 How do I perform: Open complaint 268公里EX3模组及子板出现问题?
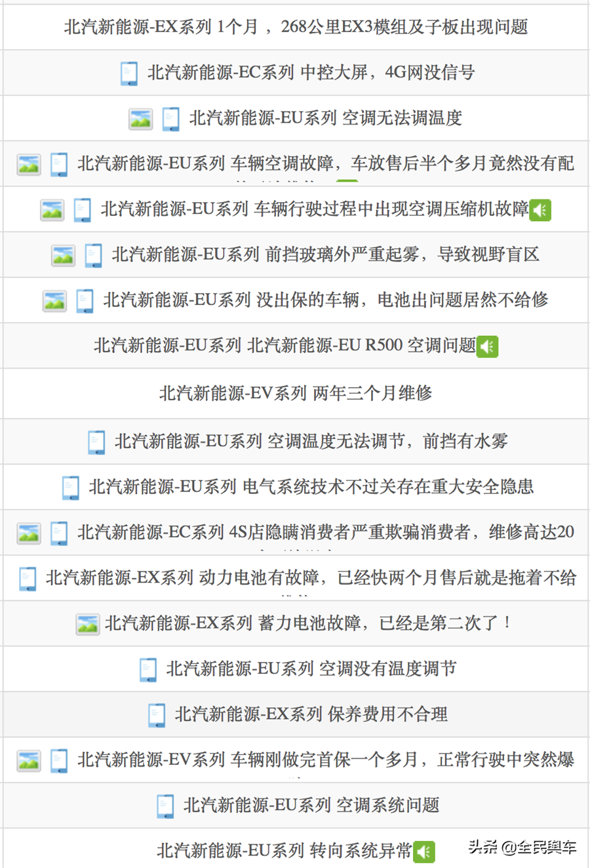296,27
